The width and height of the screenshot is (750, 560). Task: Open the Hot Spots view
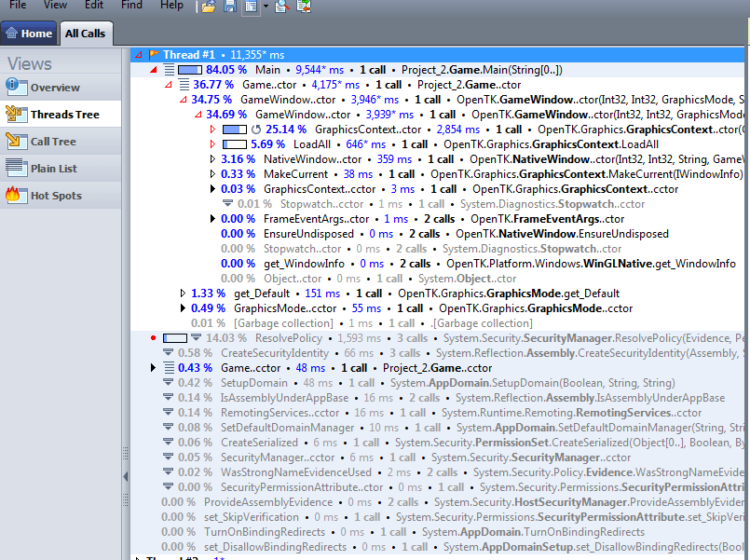(x=55, y=196)
